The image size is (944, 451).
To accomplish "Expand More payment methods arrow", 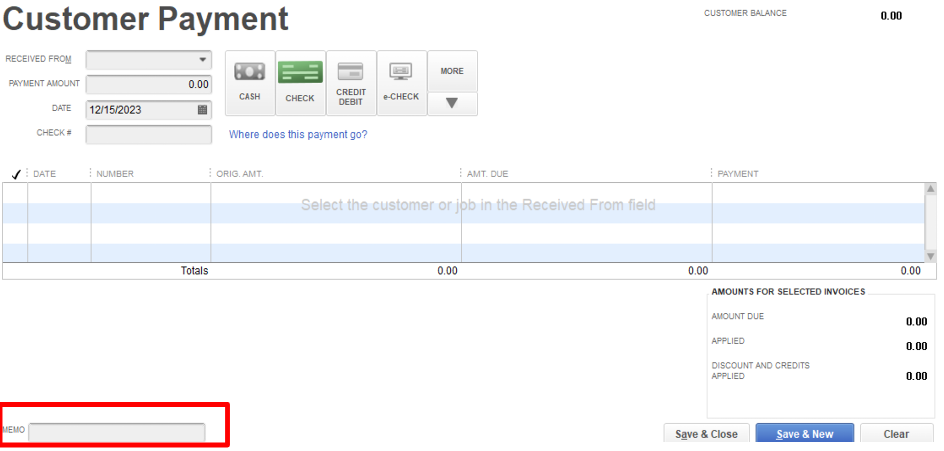I will [x=452, y=104].
